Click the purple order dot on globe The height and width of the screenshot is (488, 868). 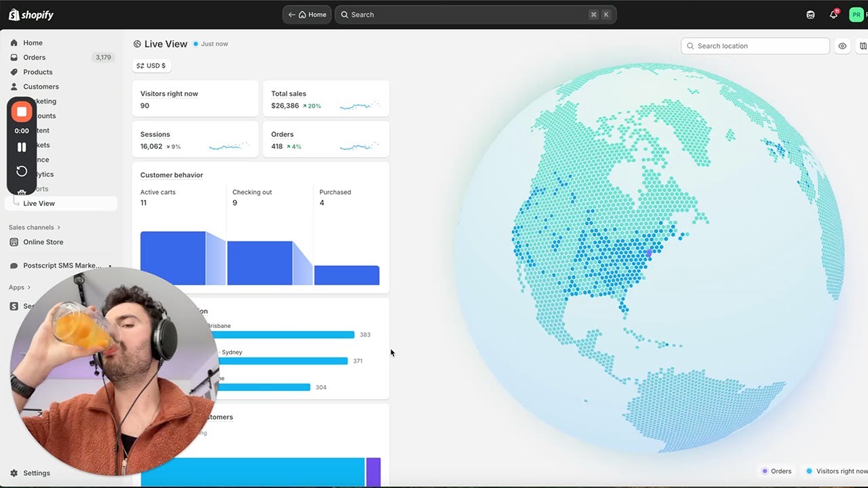coord(649,253)
